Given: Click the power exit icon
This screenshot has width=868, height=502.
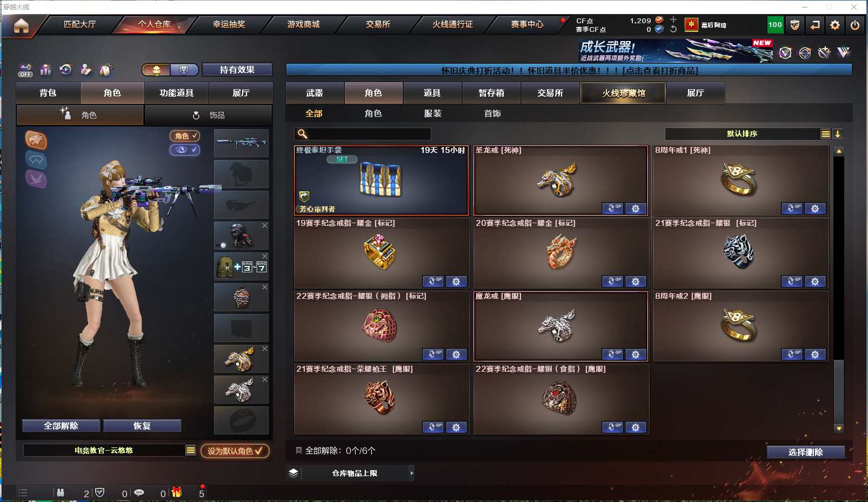Looking at the screenshot, I should pos(855,25).
